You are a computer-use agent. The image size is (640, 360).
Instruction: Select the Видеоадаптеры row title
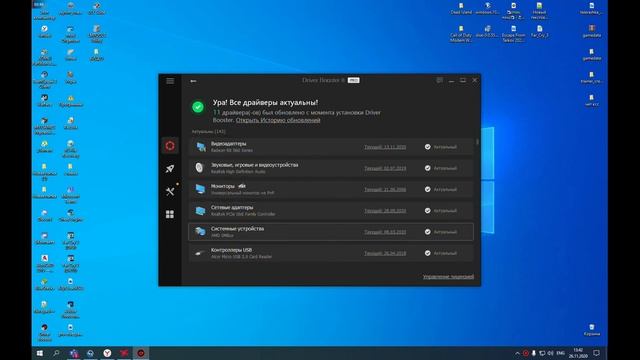coord(229,144)
